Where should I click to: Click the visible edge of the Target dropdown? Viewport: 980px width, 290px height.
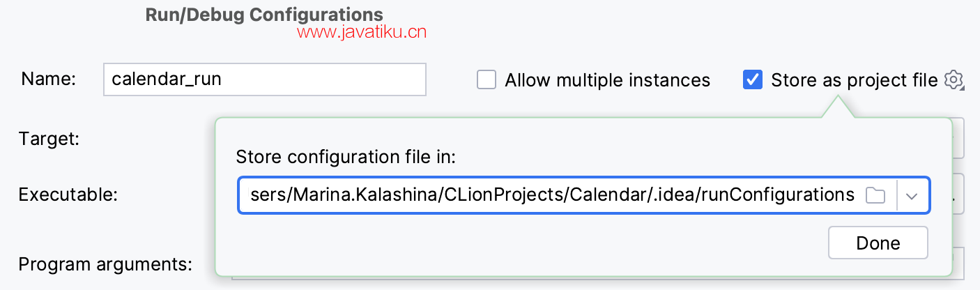click(959, 138)
